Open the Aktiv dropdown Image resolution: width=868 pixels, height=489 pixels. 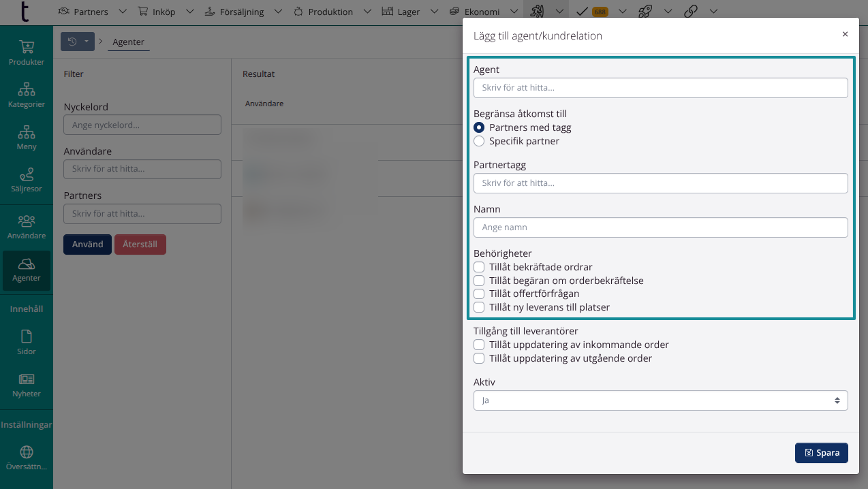pyautogui.click(x=660, y=400)
